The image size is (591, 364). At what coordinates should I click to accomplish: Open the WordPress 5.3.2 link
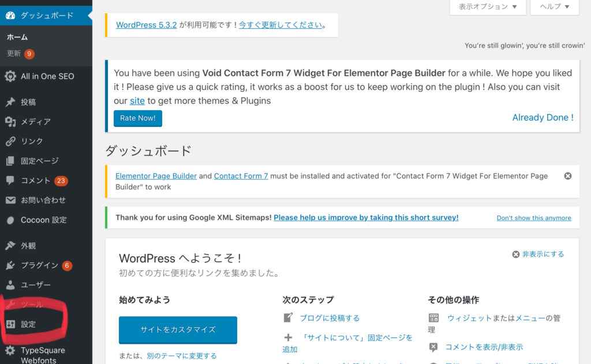(146, 25)
